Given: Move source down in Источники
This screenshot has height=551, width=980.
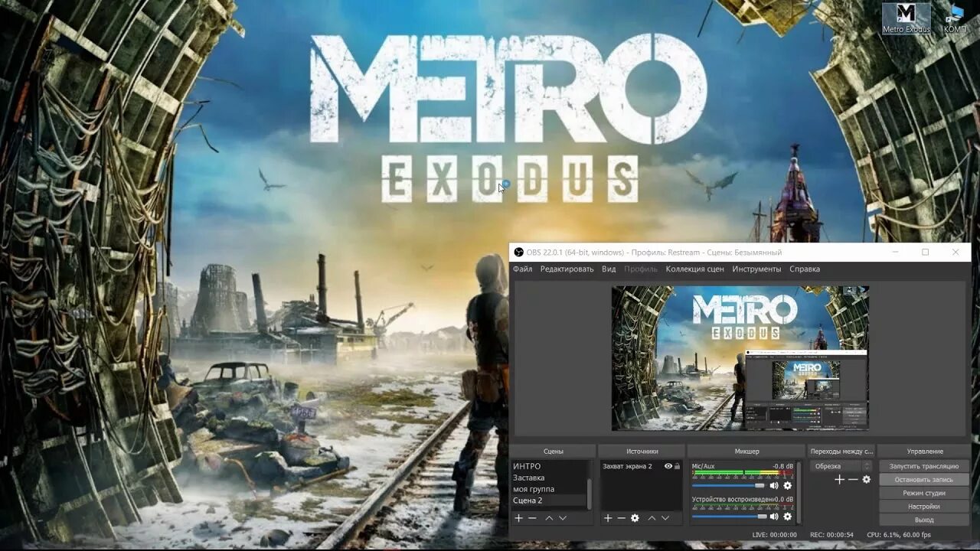Looking at the screenshot, I should [665, 518].
